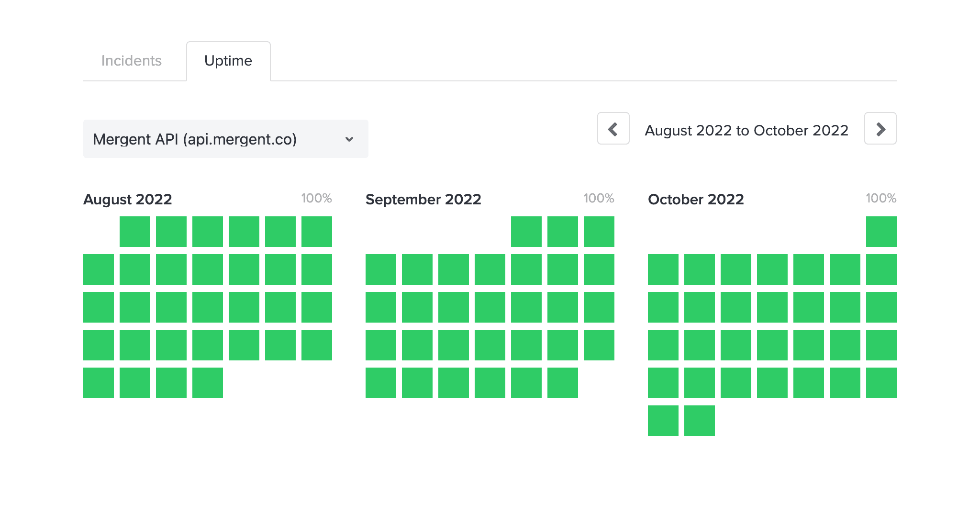Image resolution: width=980 pixels, height=515 pixels.
Task: Click the September 2022 month heading
Action: coord(423,200)
